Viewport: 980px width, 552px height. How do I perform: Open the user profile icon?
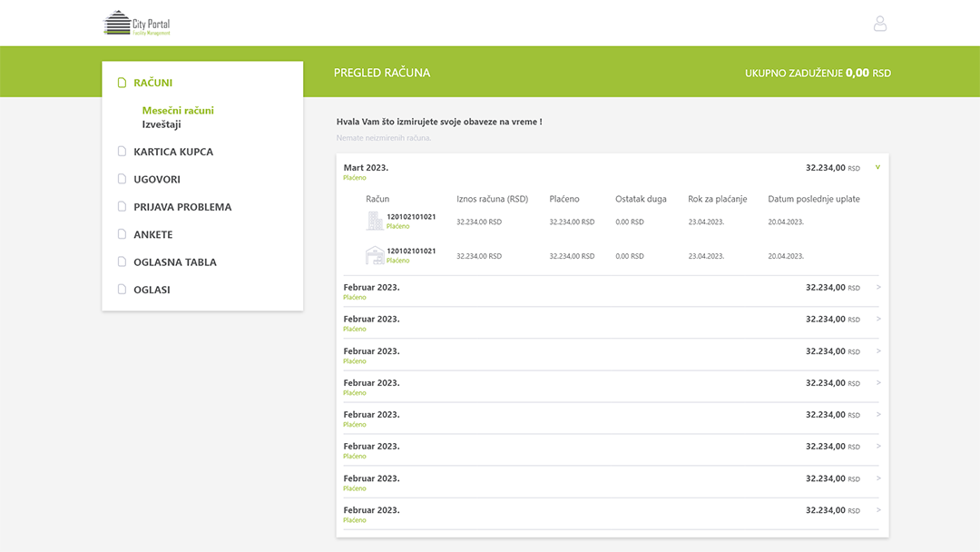tap(879, 24)
